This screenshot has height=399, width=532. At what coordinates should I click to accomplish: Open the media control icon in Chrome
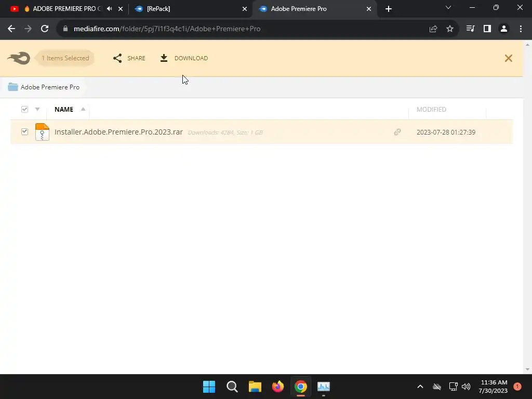tap(470, 29)
